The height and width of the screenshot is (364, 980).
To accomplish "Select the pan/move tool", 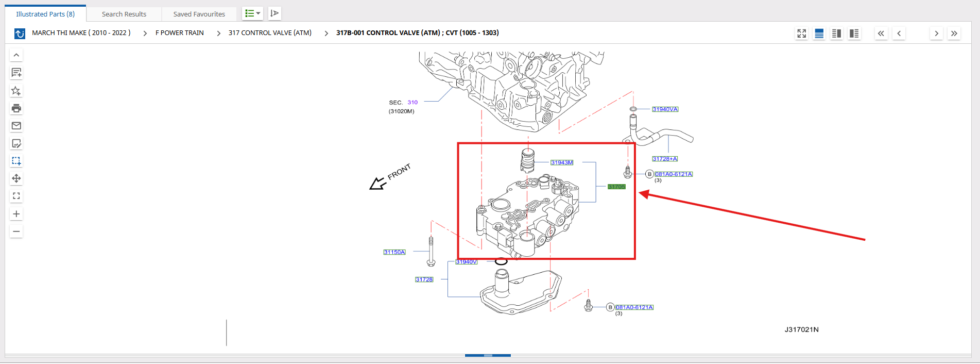I will [16, 178].
